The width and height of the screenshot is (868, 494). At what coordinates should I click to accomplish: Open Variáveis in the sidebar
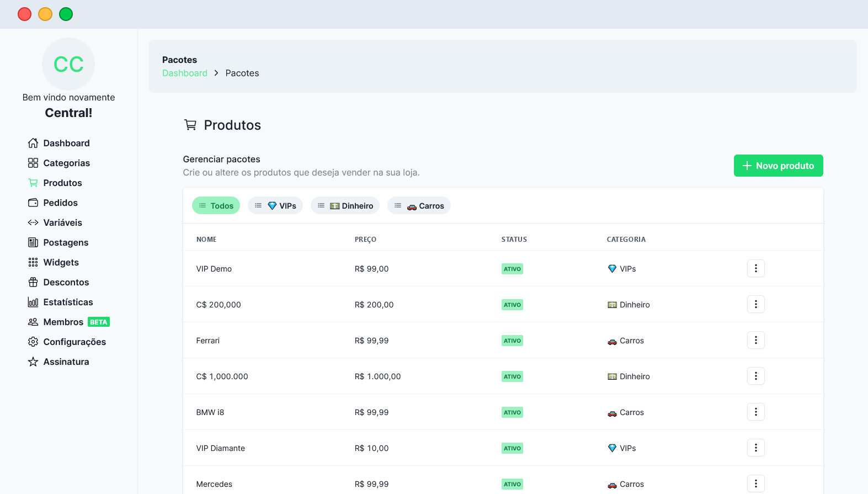tap(55, 222)
